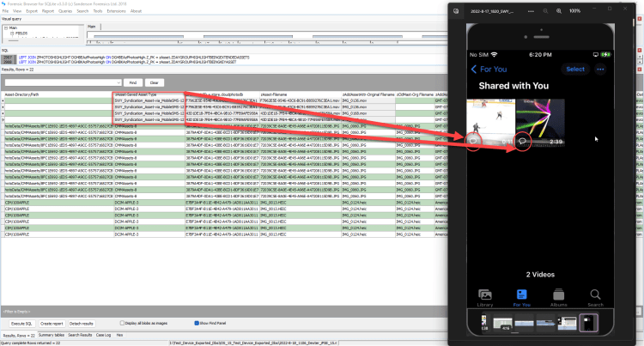The height and width of the screenshot is (346, 644).
Task: Tap the For You back chevron
Action: (x=472, y=69)
